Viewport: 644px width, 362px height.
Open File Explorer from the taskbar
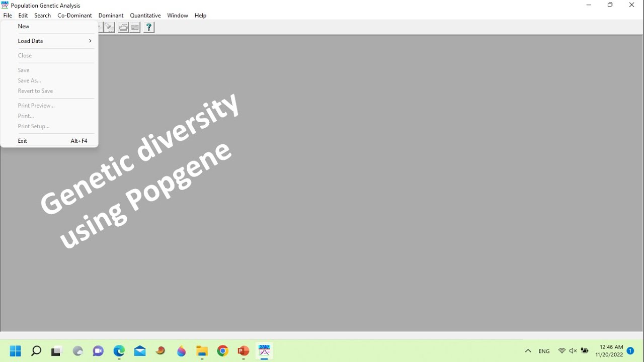click(202, 351)
